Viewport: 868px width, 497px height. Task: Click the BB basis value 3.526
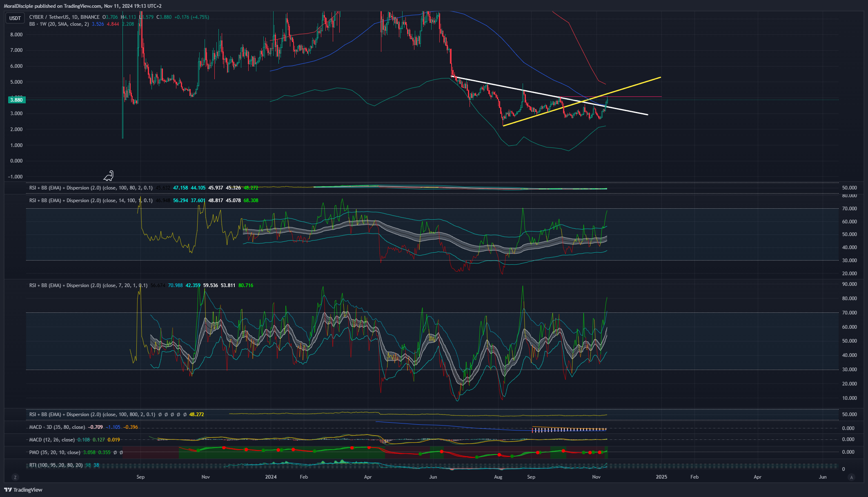pos(98,24)
